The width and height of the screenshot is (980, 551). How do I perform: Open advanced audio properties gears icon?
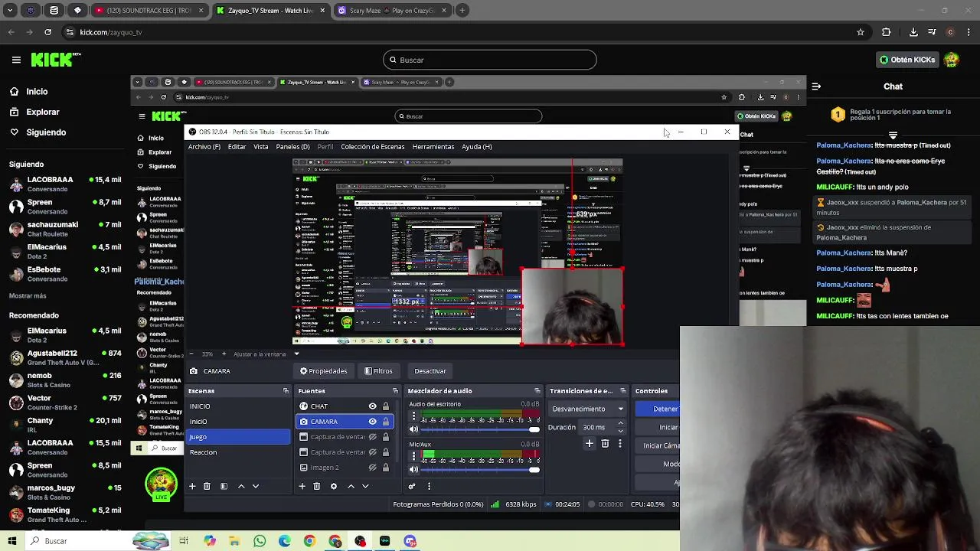pyautogui.click(x=412, y=486)
